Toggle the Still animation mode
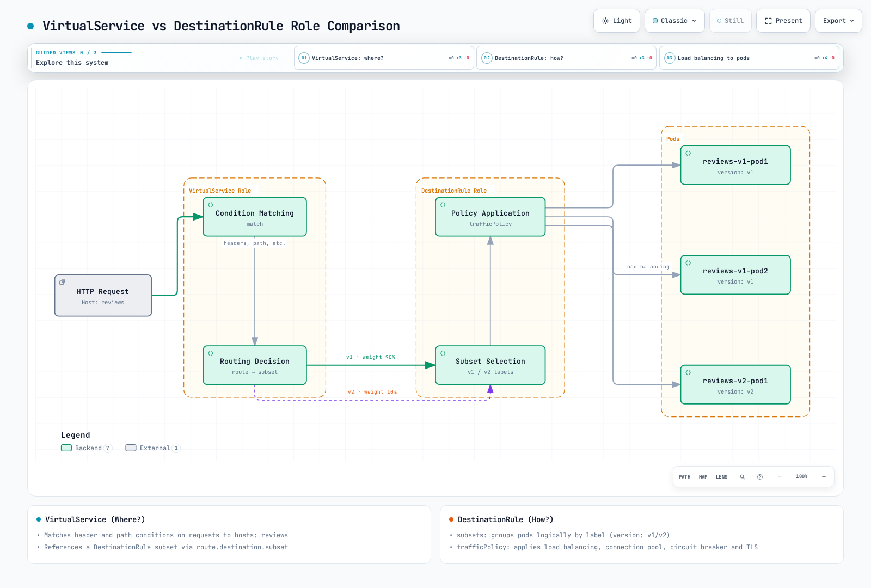Image resolution: width=871 pixels, height=588 pixels. [731, 21]
